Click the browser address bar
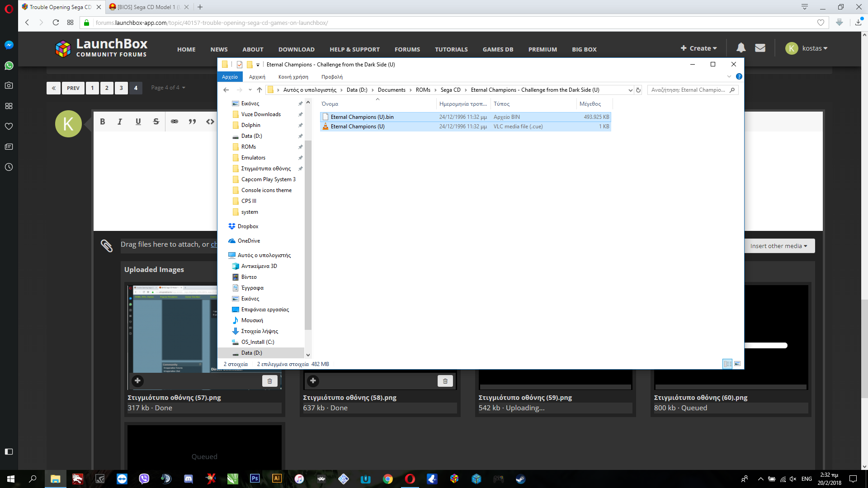 [454, 23]
